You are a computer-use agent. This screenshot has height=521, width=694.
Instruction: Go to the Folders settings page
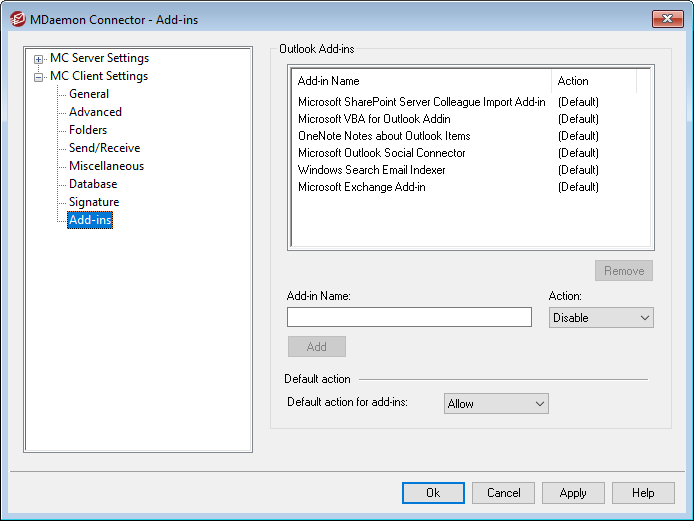coord(88,130)
